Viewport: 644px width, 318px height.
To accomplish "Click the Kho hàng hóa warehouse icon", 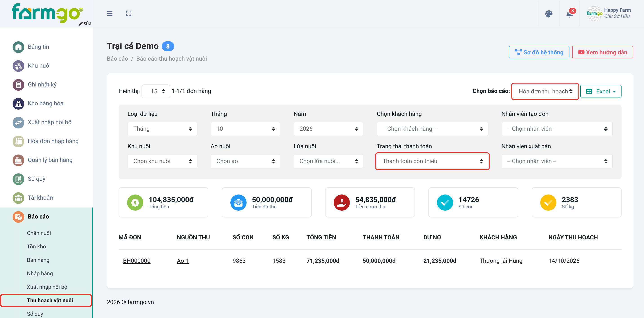I will click(18, 104).
